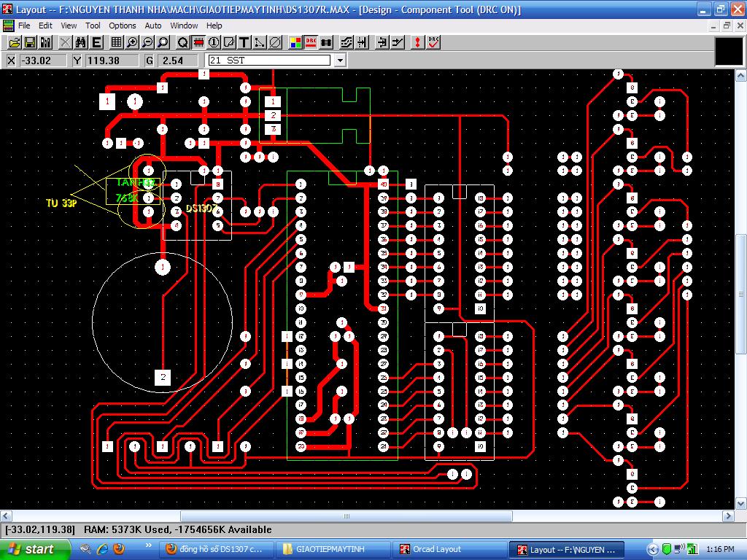Save the layout with the floppy icon
The width and height of the screenshot is (747, 560).
click(28, 42)
